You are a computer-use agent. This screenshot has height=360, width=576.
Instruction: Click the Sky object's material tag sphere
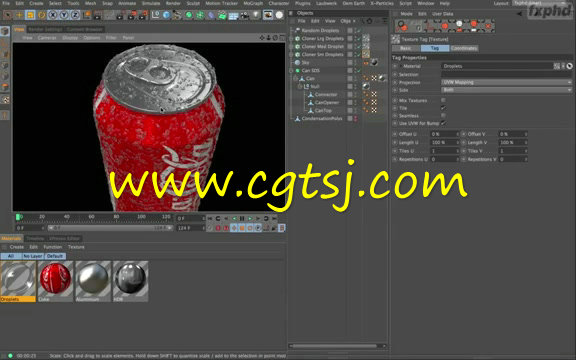coord(374,62)
